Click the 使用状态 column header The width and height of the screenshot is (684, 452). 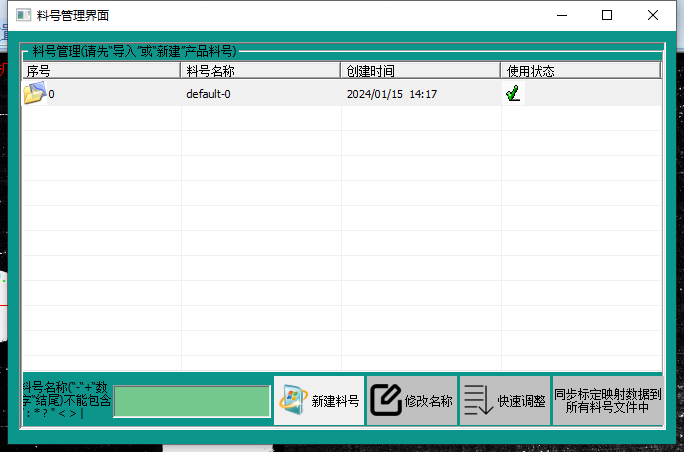580,71
